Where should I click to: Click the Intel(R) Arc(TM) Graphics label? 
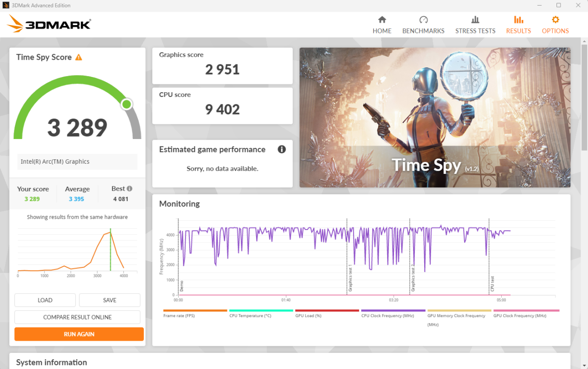pyautogui.click(x=55, y=162)
